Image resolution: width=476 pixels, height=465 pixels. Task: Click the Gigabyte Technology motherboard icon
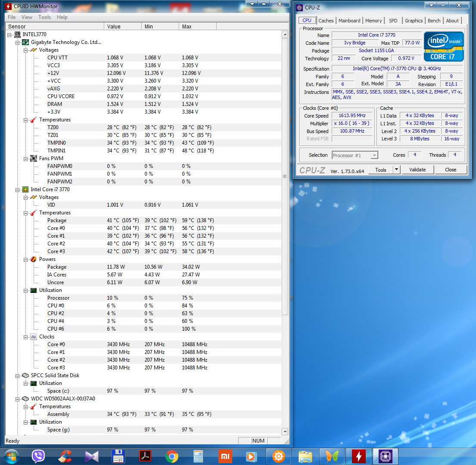[25, 42]
